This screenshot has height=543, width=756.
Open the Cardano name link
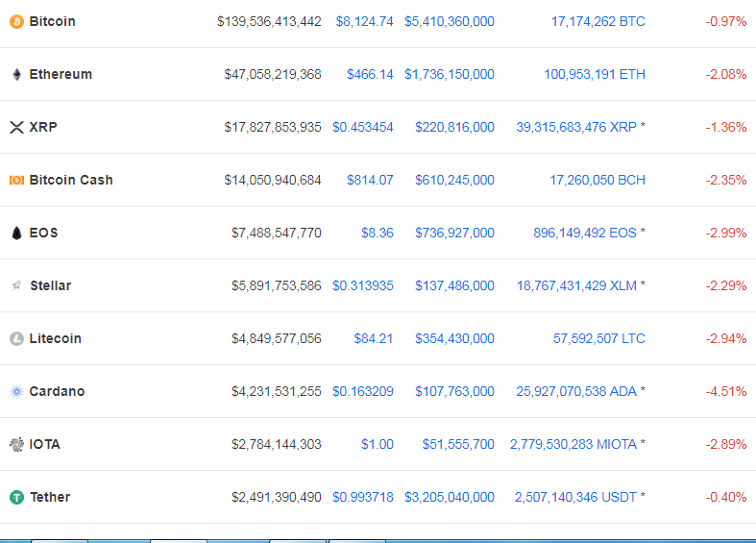[57, 391]
